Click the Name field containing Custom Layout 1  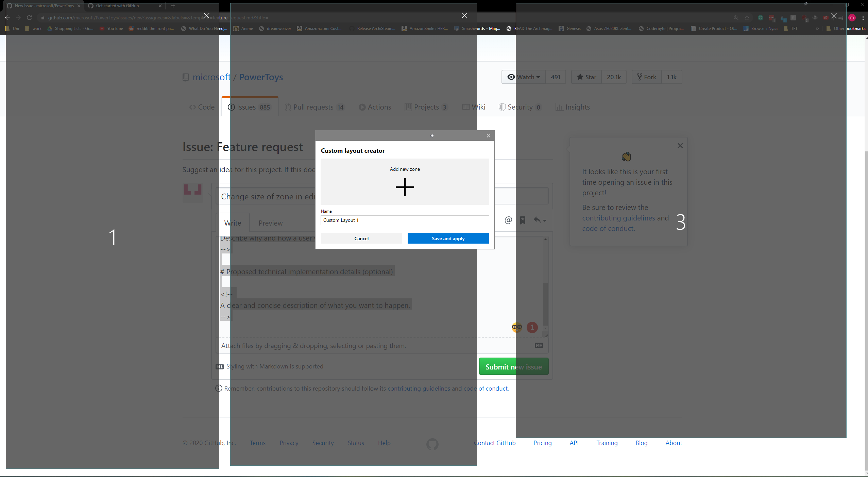(405, 220)
